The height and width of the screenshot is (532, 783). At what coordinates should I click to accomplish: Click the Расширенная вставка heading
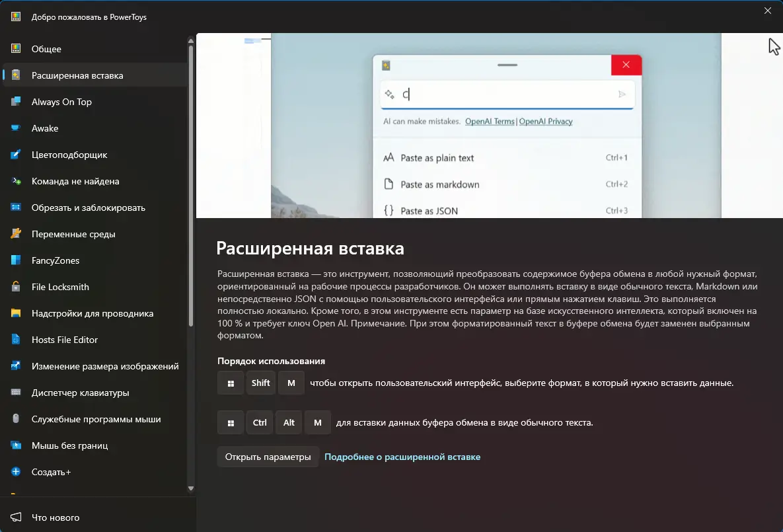tap(310, 248)
